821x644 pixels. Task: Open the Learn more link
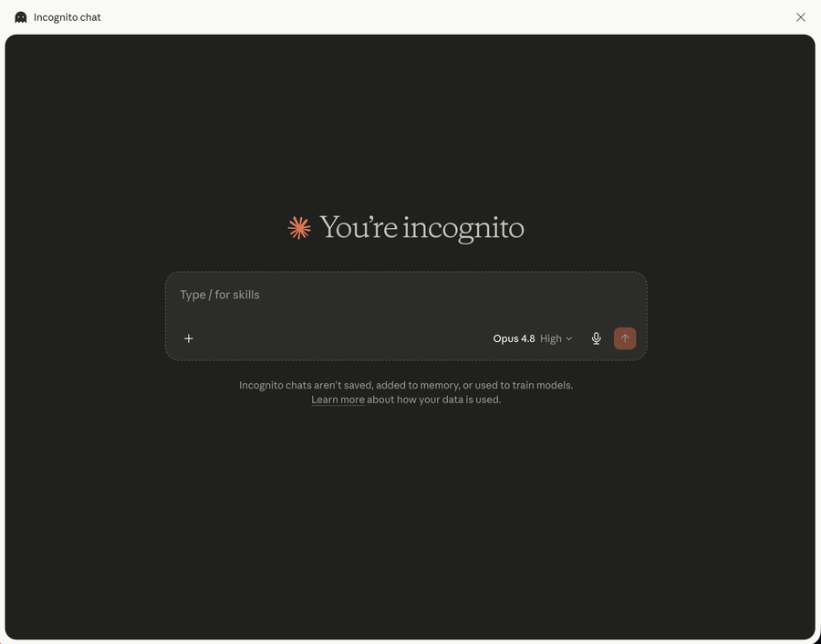(x=338, y=400)
